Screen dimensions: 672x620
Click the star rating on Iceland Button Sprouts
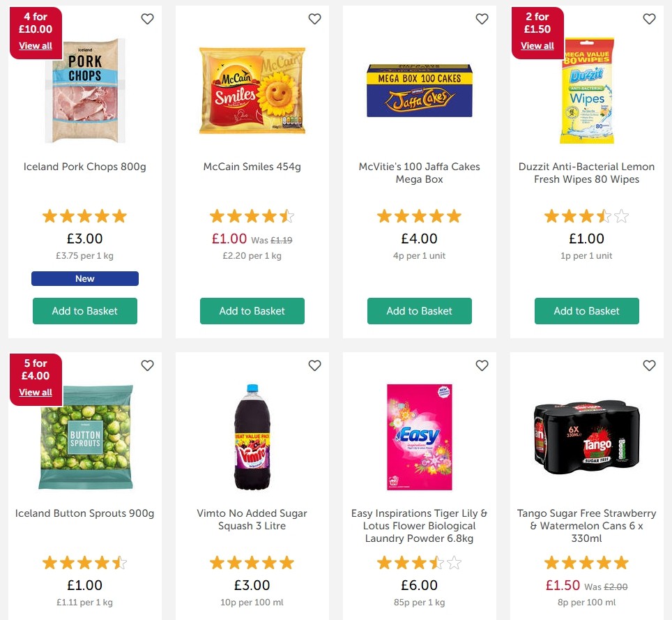pos(84,562)
